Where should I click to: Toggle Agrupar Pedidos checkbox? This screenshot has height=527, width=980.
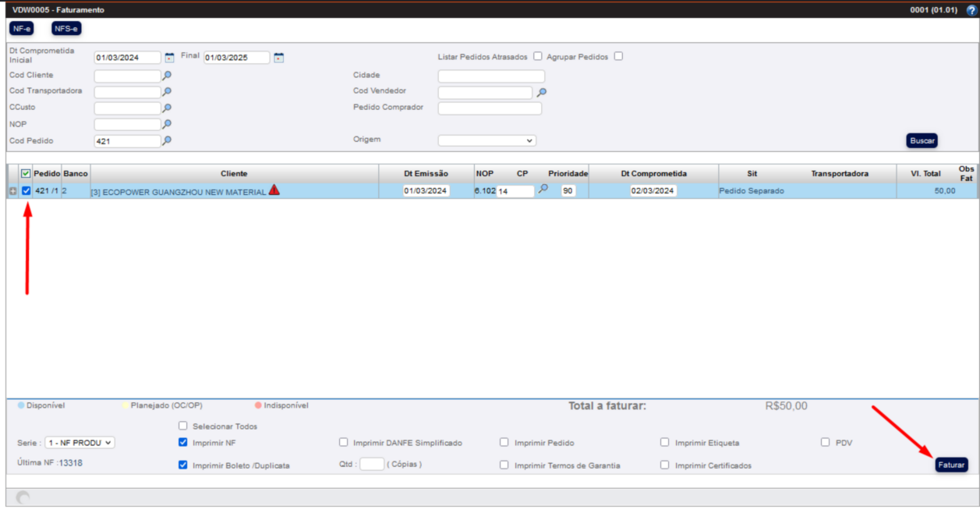[618, 56]
